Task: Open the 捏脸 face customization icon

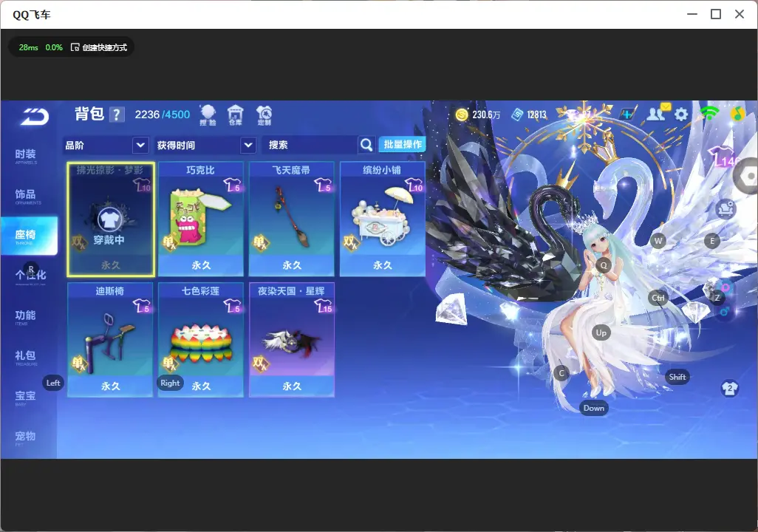Action: (208, 115)
